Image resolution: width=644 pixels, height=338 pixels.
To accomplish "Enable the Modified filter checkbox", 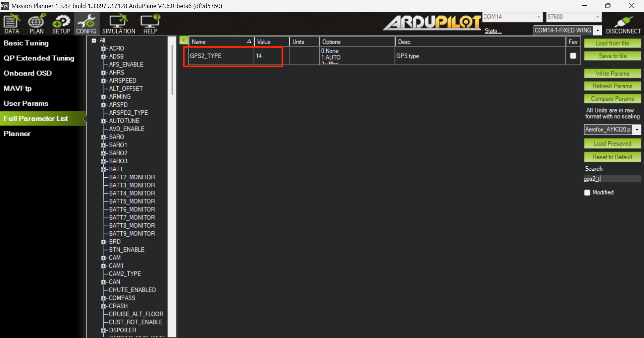I will click(x=587, y=192).
